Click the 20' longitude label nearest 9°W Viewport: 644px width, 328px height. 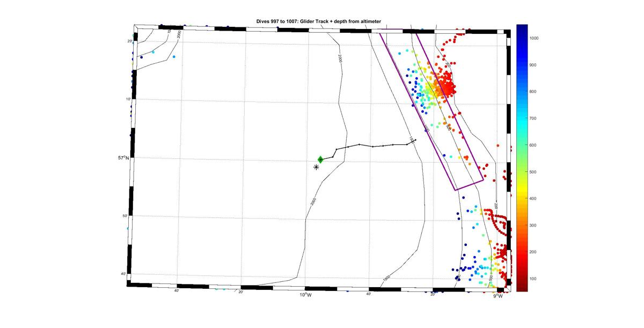click(x=433, y=294)
